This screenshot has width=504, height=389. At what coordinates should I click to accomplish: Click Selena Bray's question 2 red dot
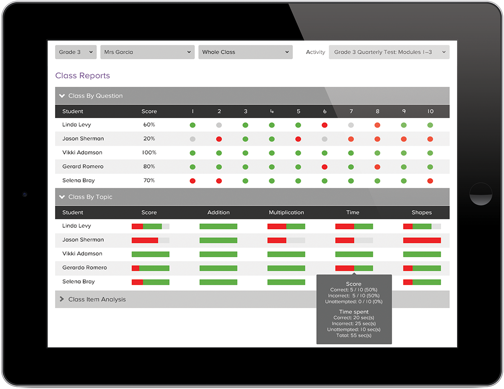(219, 181)
